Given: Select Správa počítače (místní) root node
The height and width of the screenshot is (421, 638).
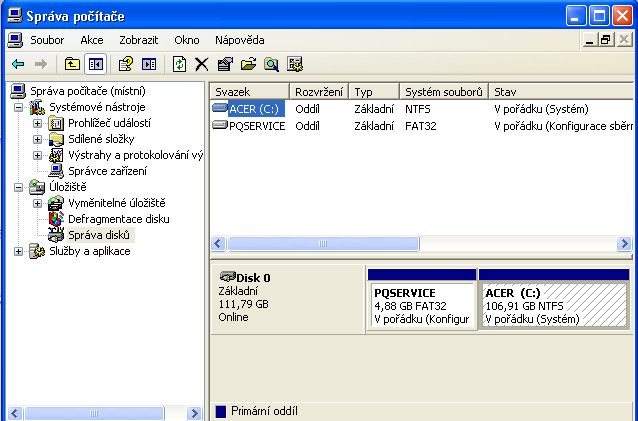Looking at the screenshot, I should pyautogui.click(x=88, y=91).
